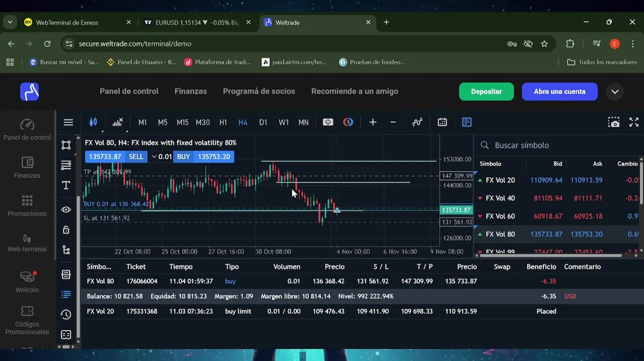Screen dimensions: 644x361
Task: Open Recomiende a un amigo link
Action: 355,91
